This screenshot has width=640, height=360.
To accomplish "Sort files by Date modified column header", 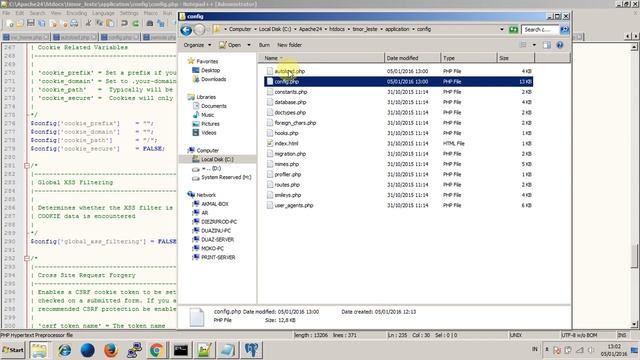I will [412, 58].
